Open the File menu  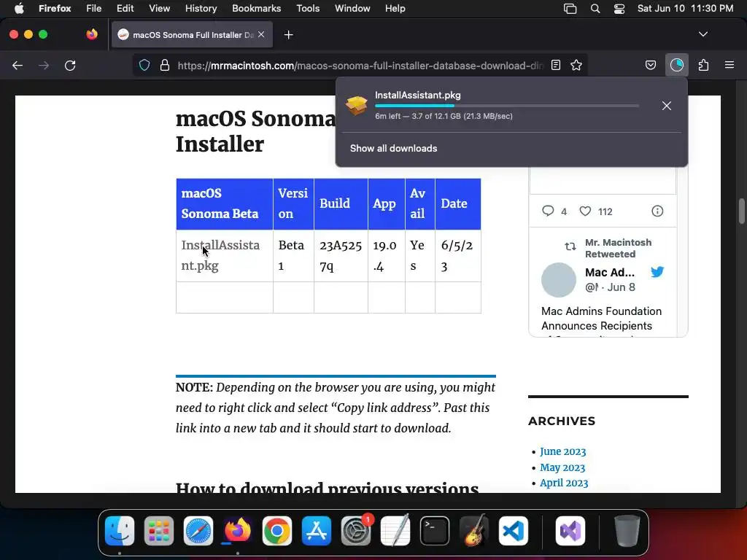click(x=93, y=9)
